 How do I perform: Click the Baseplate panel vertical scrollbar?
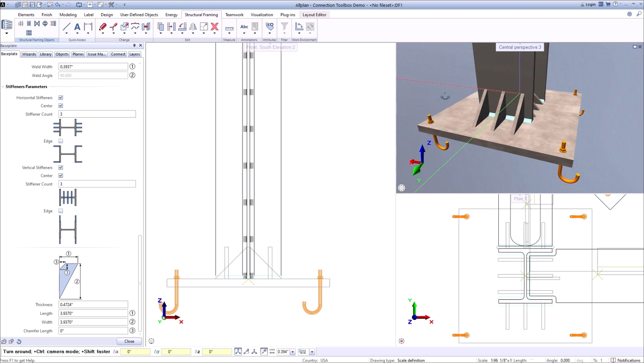[x=140, y=283]
